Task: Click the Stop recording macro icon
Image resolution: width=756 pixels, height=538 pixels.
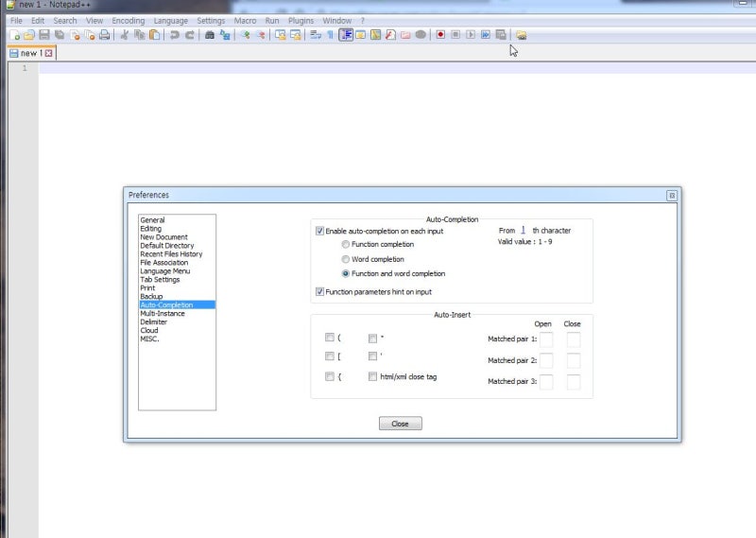Action: [x=455, y=35]
